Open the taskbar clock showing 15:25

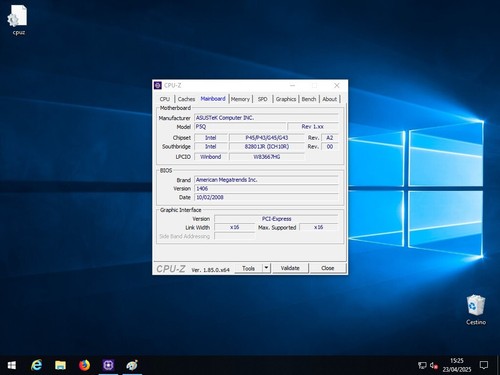(x=457, y=365)
